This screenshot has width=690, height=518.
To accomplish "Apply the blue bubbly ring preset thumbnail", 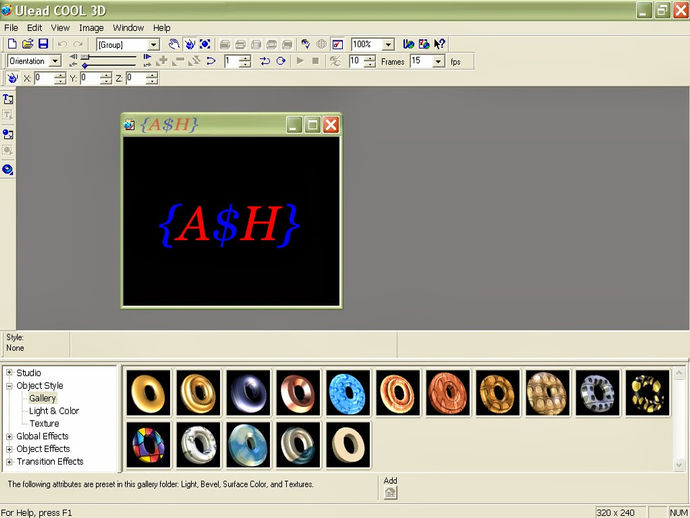I will [348, 393].
